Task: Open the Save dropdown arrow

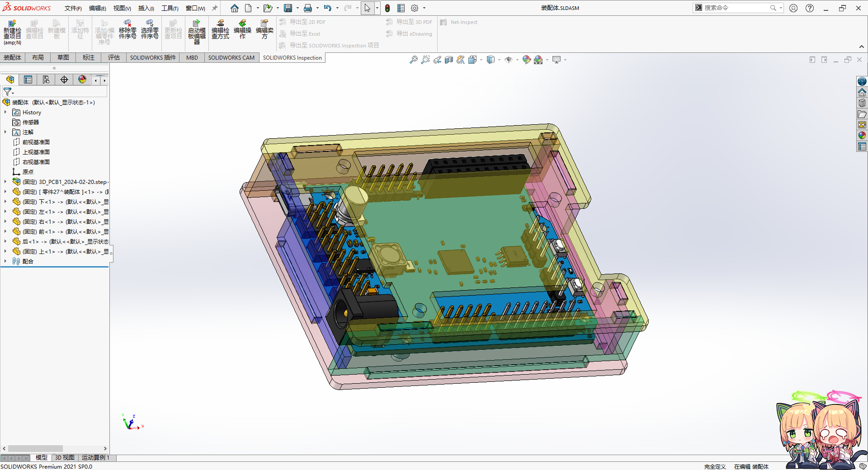Action: (x=297, y=8)
